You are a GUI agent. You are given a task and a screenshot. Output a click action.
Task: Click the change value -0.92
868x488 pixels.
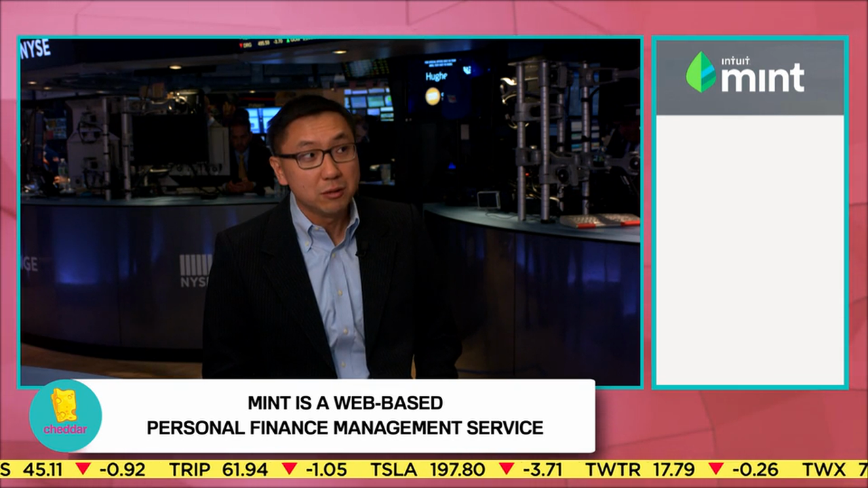(122, 469)
